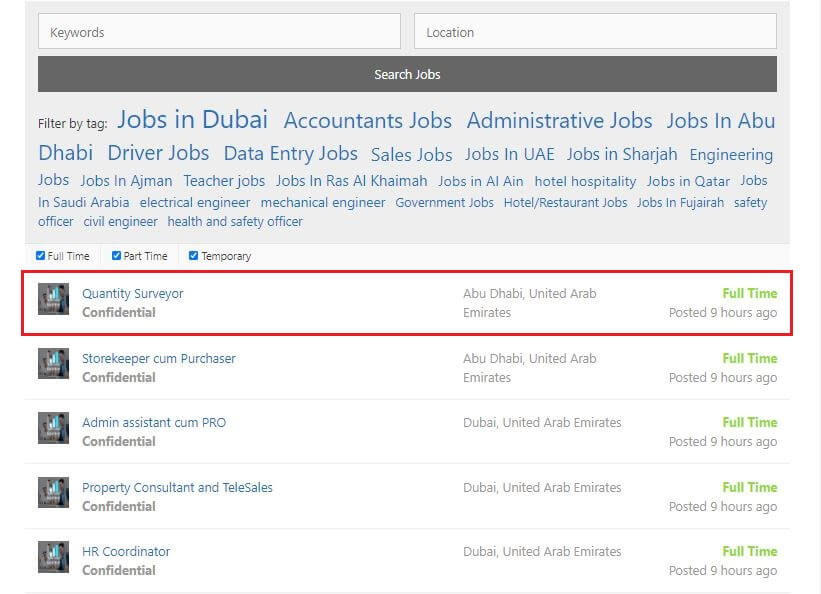Image resolution: width=821 pixels, height=594 pixels.
Task: Select the Accountants Jobs tag
Action: click(x=368, y=120)
